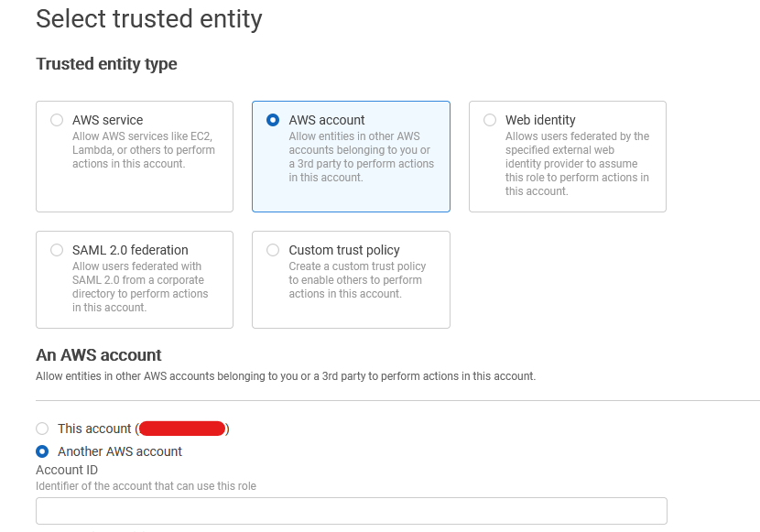Choose the Web identity radio button
This screenshot has height=532, width=760.
pos(489,120)
